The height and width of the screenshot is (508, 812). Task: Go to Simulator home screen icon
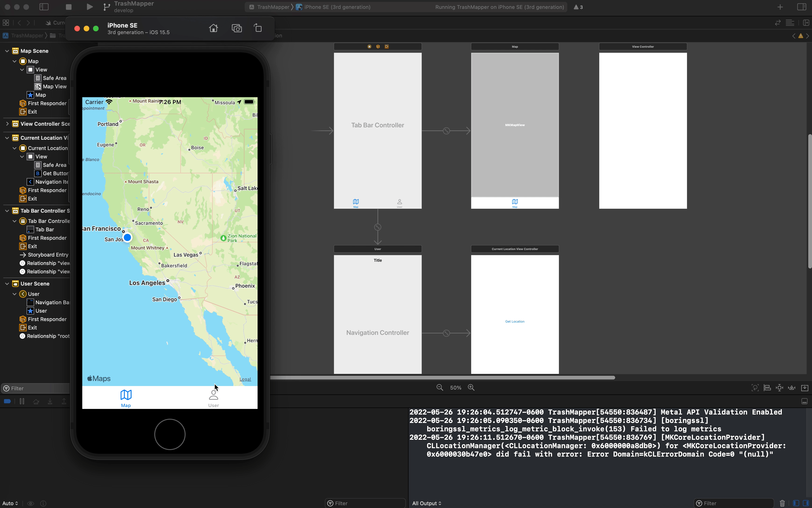213,28
